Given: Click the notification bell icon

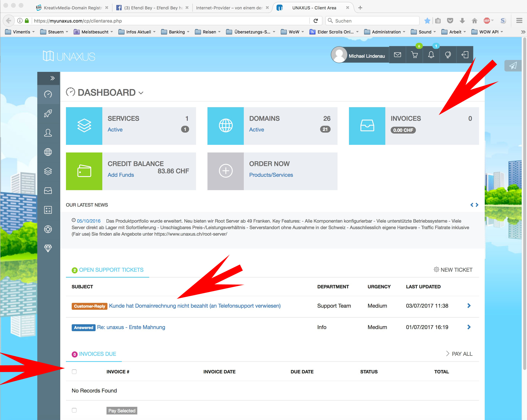Looking at the screenshot, I should pos(431,55).
